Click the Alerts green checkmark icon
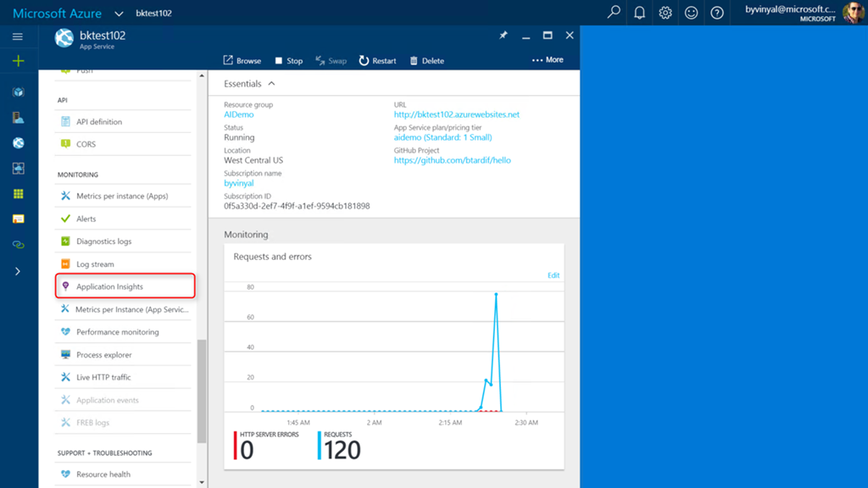 65,219
